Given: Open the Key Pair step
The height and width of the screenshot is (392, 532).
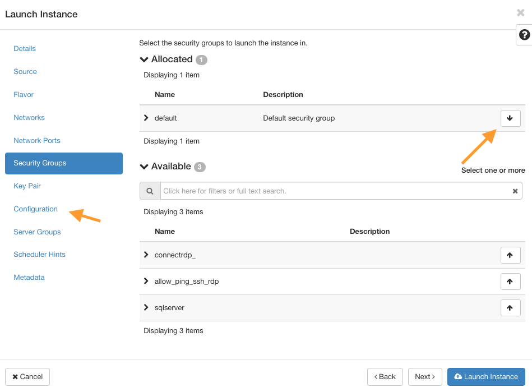Looking at the screenshot, I should point(27,186).
